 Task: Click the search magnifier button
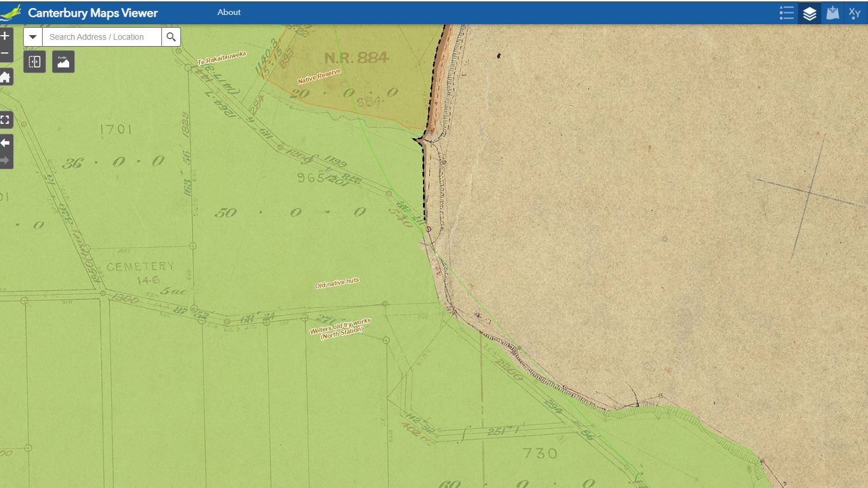pyautogui.click(x=171, y=37)
